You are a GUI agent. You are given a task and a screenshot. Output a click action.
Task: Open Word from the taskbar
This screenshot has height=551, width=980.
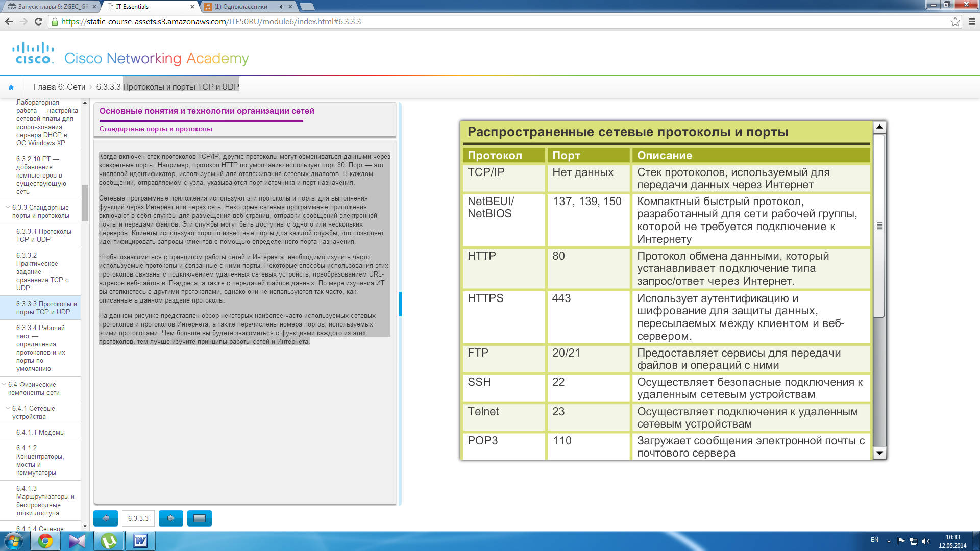[x=140, y=541]
